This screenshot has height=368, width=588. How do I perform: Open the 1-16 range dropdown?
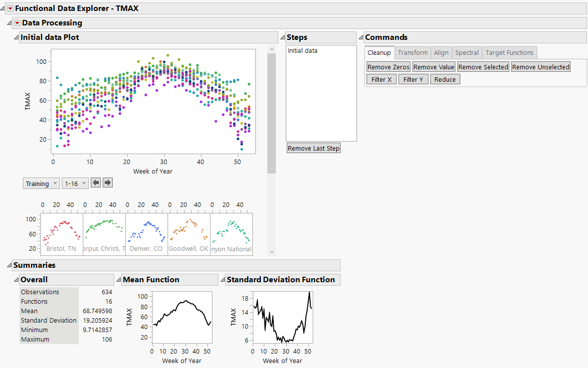[x=75, y=183]
